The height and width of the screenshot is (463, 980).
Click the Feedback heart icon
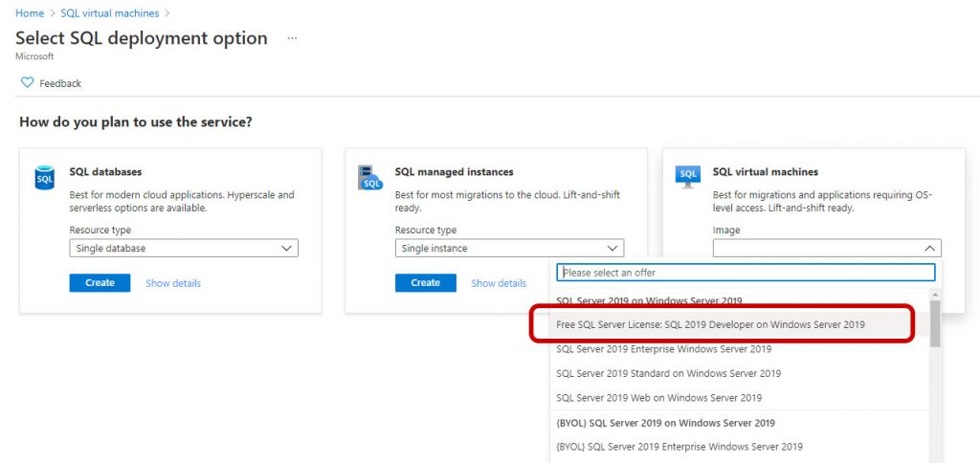27,83
